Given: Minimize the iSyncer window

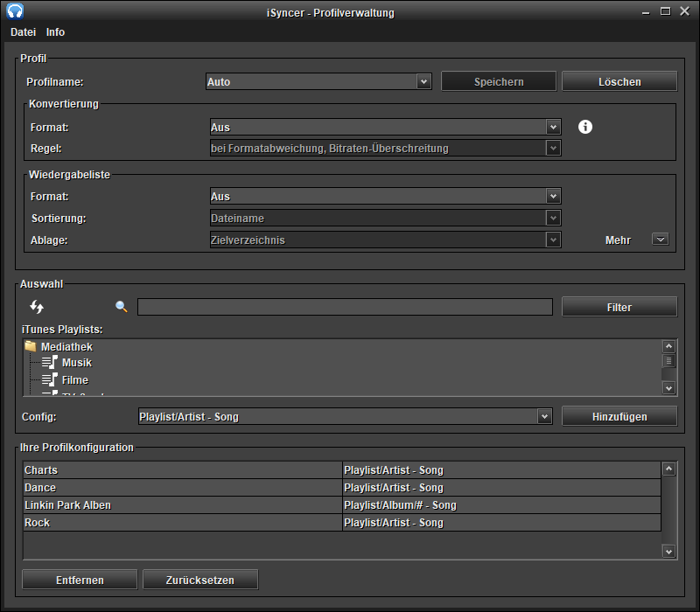Looking at the screenshot, I should [x=646, y=12].
